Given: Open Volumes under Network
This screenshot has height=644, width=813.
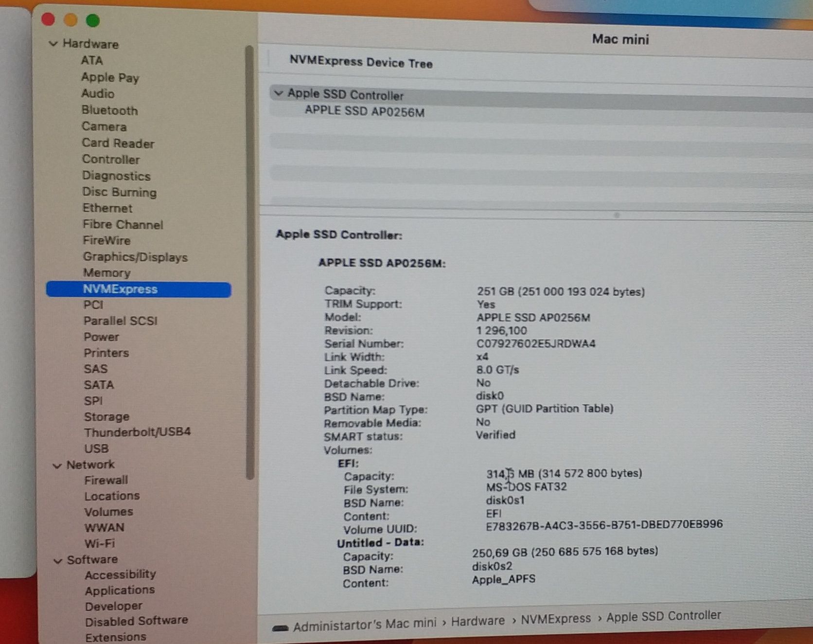Looking at the screenshot, I should click(108, 512).
